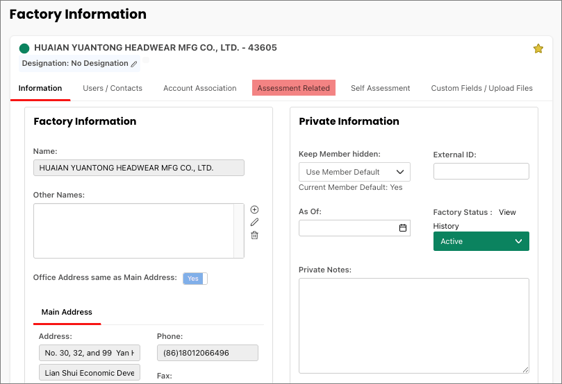
Task: Click the factory title HUAIAN YUANTONG HEADWEAR heading
Action: [x=156, y=48]
